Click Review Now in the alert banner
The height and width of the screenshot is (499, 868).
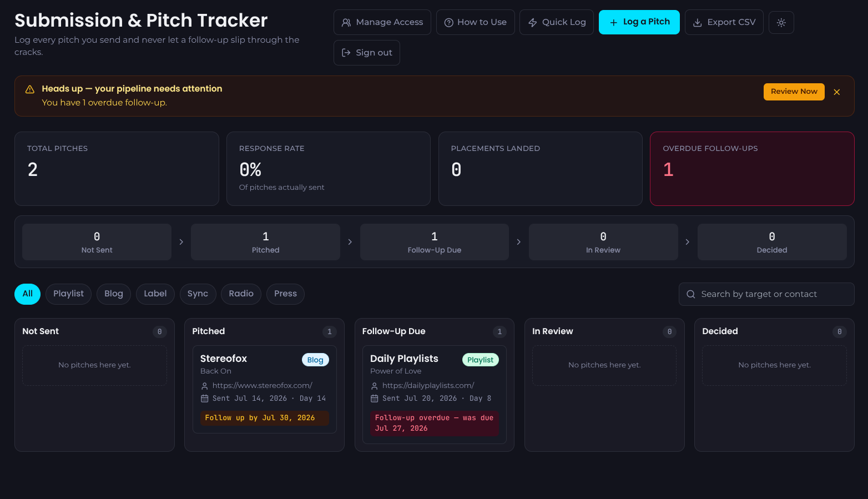[794, 92]
